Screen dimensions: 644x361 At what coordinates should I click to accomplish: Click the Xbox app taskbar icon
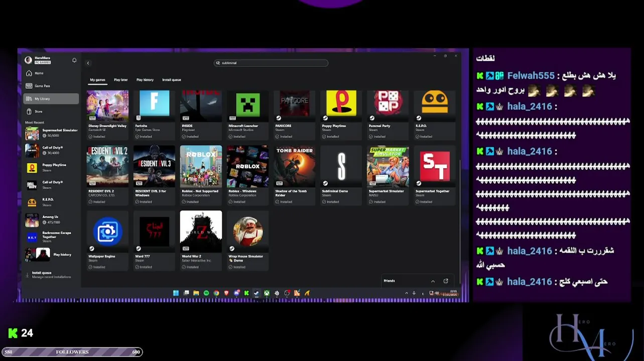[x=267, y=293]
